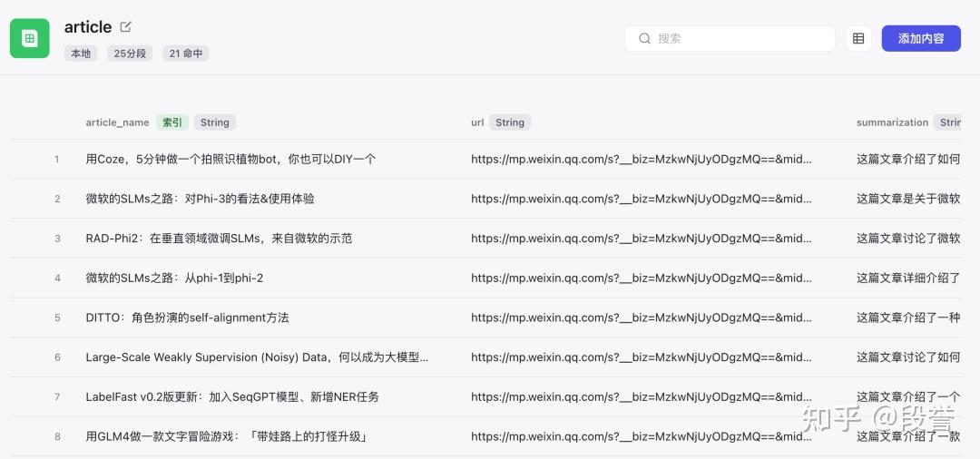
Task: Click String badge beside article_name
Action: 214,122
